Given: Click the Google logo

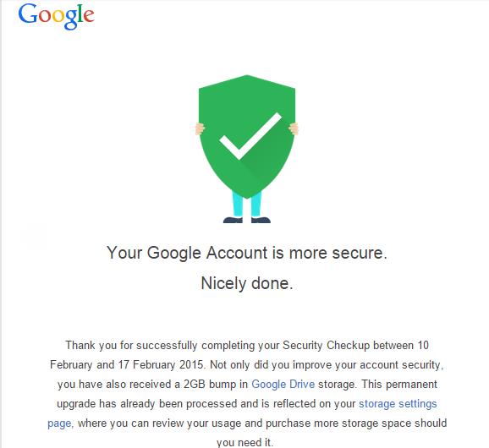Looking at the screenshot, I should coord(56,17).
